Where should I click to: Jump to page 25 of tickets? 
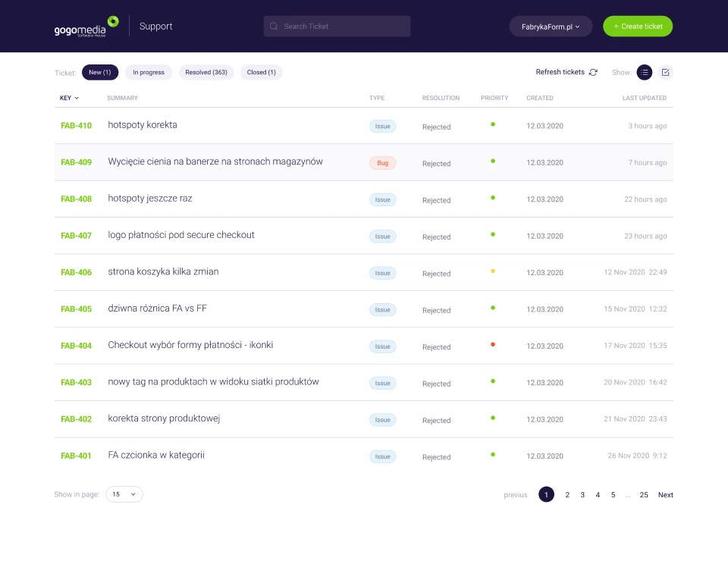(644, 495)
